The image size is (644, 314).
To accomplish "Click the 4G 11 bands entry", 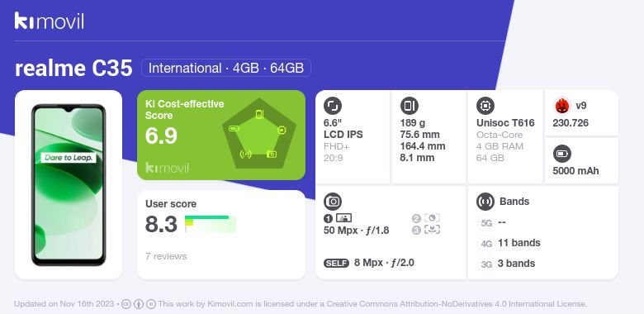I will click(509, 243).
